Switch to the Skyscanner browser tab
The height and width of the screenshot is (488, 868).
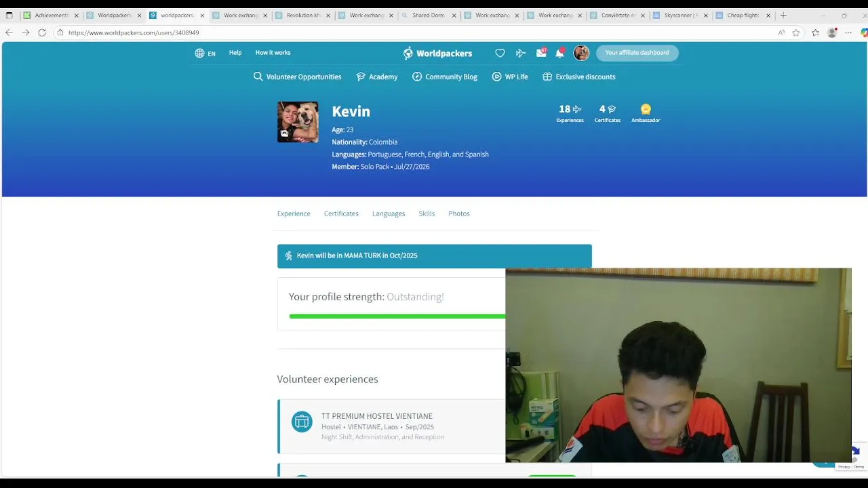coord(681,15)
